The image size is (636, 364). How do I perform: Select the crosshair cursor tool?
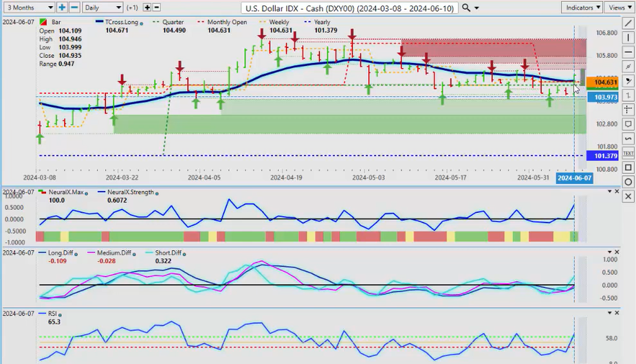click(x=628, y=109)
